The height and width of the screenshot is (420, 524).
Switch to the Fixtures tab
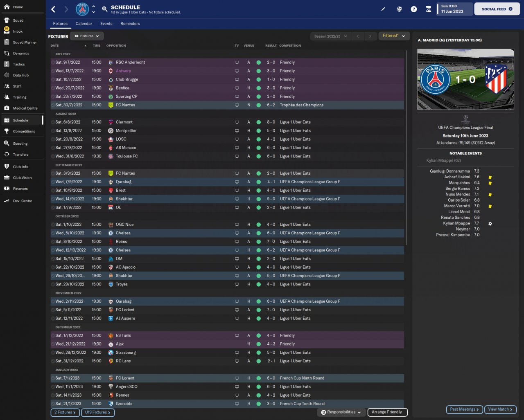tap(60, 24)
